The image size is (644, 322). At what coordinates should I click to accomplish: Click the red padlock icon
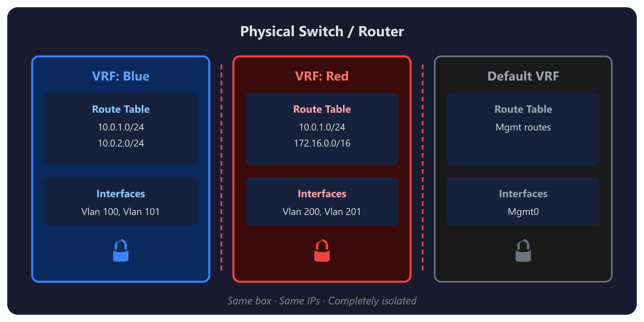point(322,251)
